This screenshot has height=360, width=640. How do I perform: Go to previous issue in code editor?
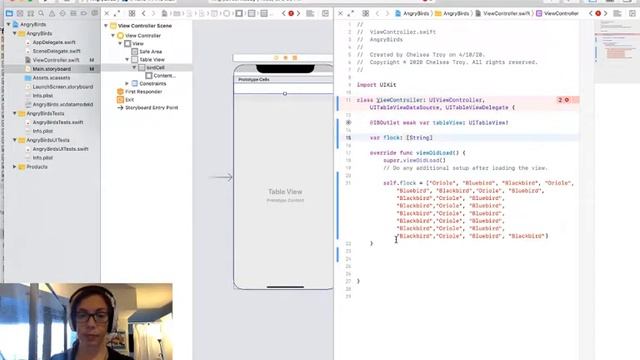pyautogui.click(x=591, y=13)
